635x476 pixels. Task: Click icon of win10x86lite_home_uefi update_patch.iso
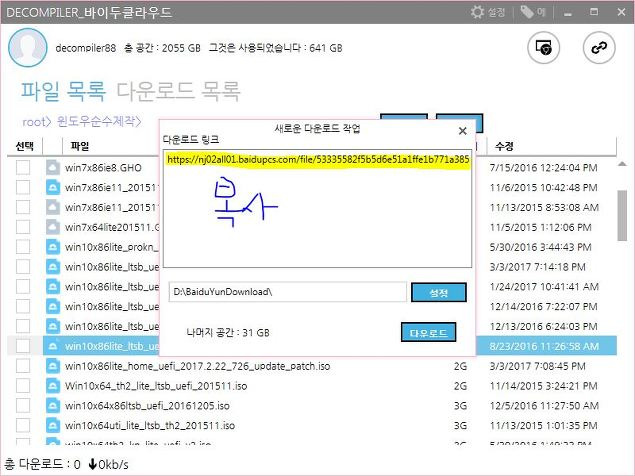53,366
